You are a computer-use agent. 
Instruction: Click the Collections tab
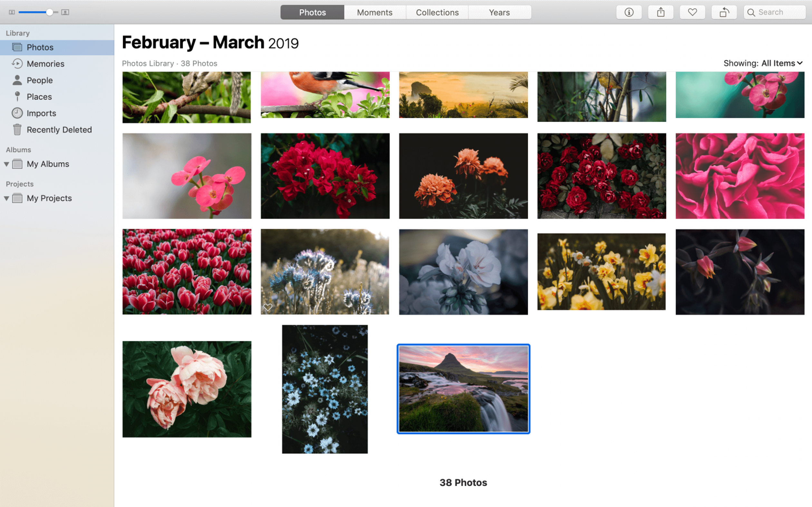[437, 12]
